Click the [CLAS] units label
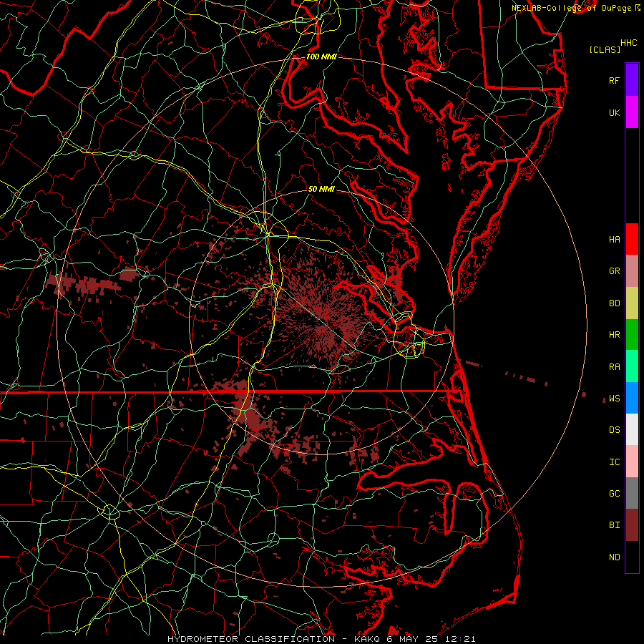 tap(605, 49)
